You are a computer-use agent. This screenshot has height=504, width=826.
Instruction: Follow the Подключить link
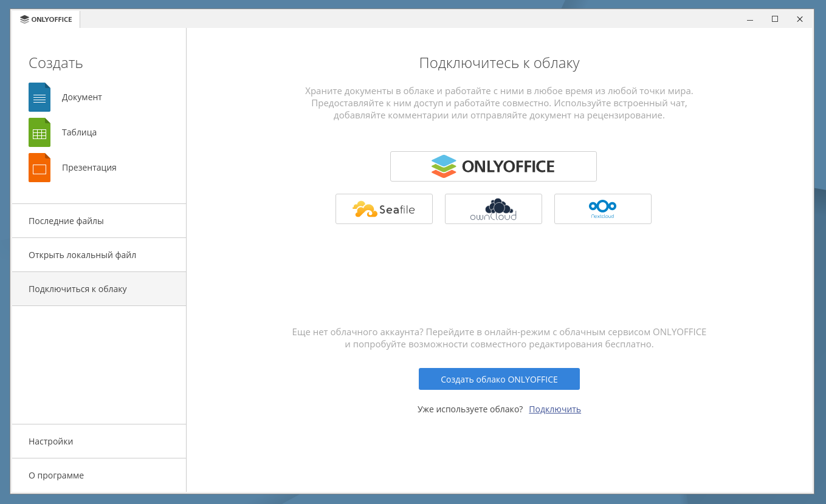(x=555, y=409)
